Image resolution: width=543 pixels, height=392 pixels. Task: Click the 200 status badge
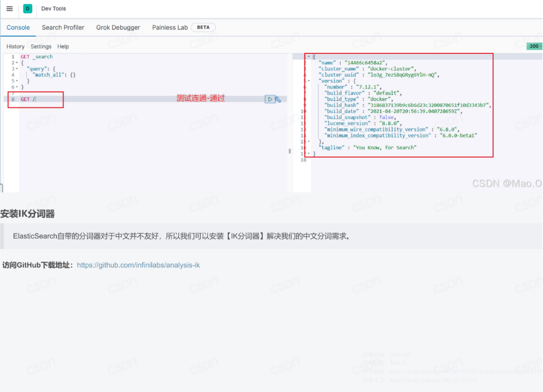point(534,46)
